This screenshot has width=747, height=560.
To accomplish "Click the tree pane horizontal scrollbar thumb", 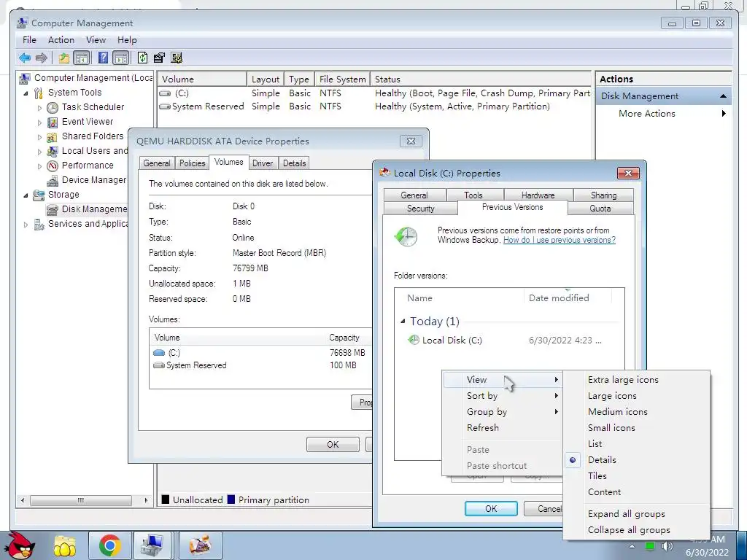I will [x=81, y=500].
